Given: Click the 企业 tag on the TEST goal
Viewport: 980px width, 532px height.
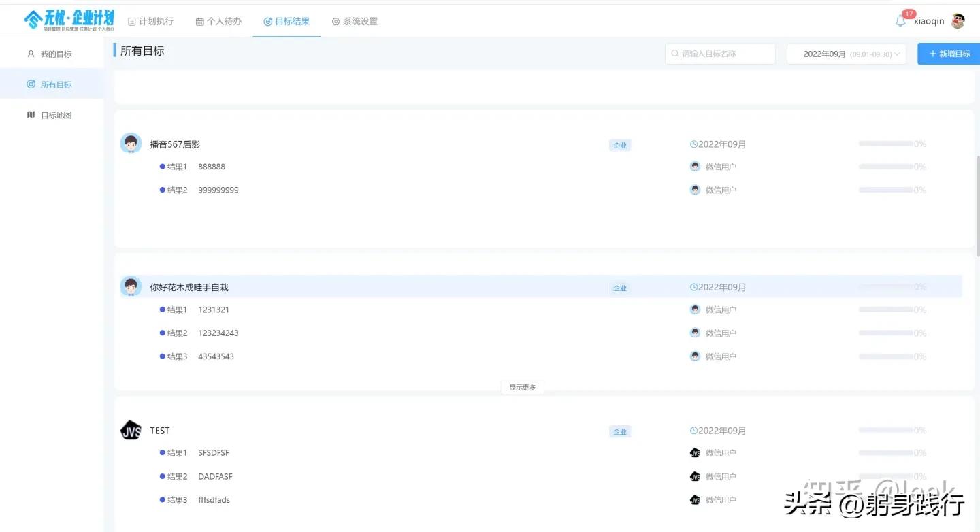Looking at the screenshot, I should click(619, 431).
